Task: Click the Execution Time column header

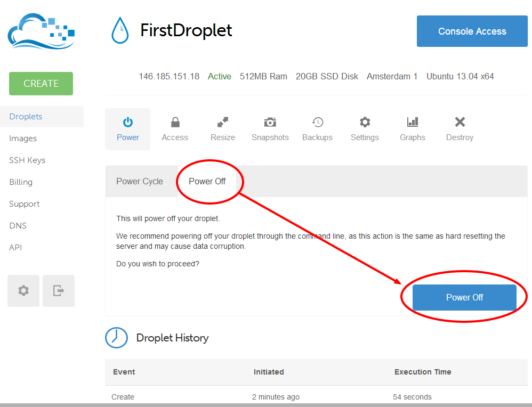Action: (423, 372)
